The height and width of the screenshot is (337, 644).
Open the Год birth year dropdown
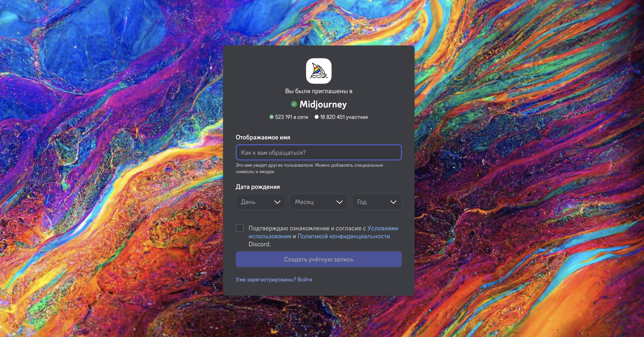click(377, 202)
